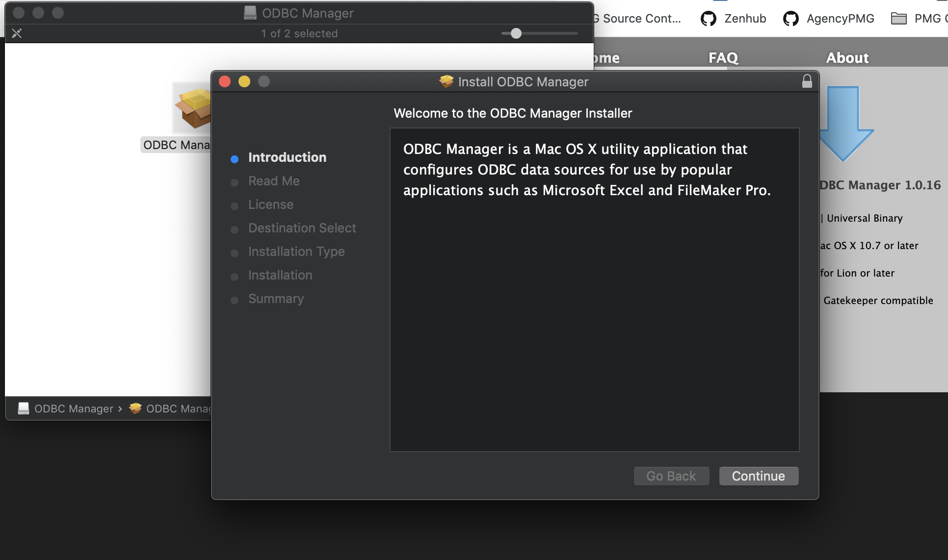Open the Zenhub bookmark in browser

pos(734,19)
